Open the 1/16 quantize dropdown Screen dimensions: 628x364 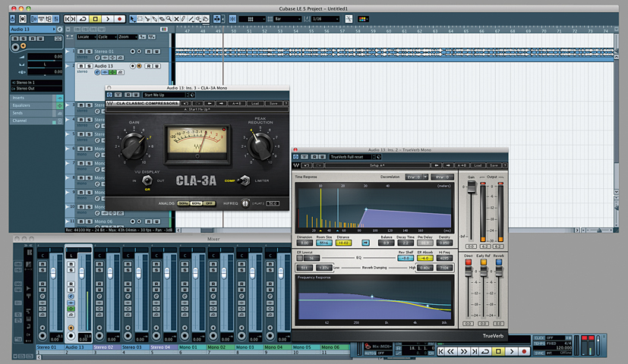click(x=326, y=19)
